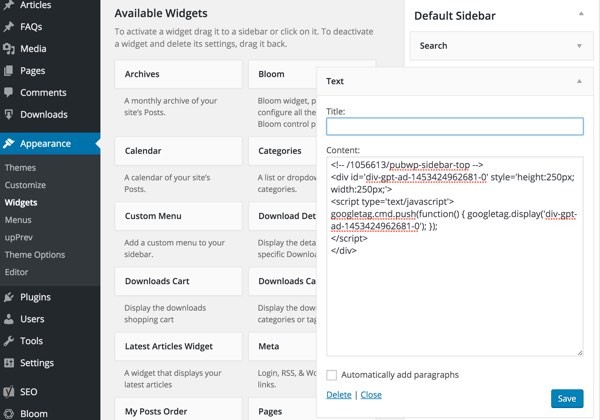This screenshot has height=420, width=600.
Task: Click the Media icon in sidebar
Action: (x=8, y=49)
